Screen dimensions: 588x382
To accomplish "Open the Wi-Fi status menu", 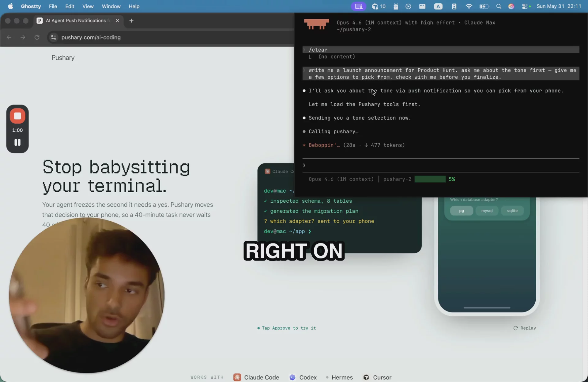I will coord(469,6).
